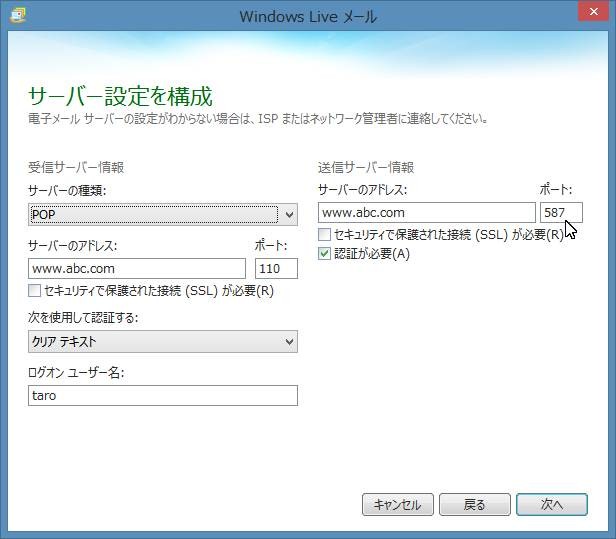616x539 pixels.
Task: Open the クリア テキスト authentication dropdown
Action: [163, 341]
